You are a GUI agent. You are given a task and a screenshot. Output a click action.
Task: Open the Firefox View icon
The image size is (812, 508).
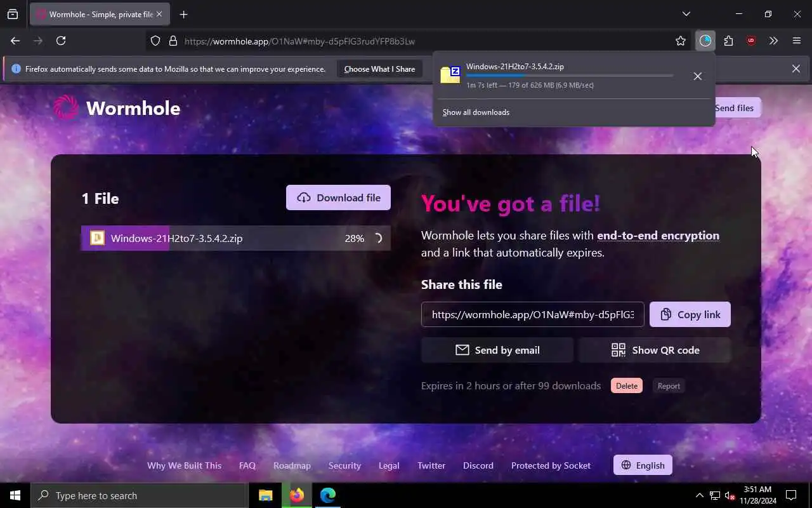tap(13, 14)
